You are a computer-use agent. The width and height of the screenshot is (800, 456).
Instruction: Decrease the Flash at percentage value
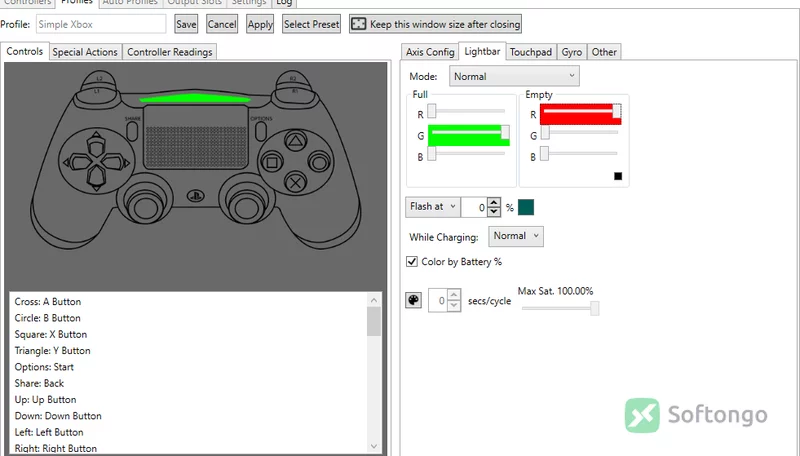[x=493, y=212]
